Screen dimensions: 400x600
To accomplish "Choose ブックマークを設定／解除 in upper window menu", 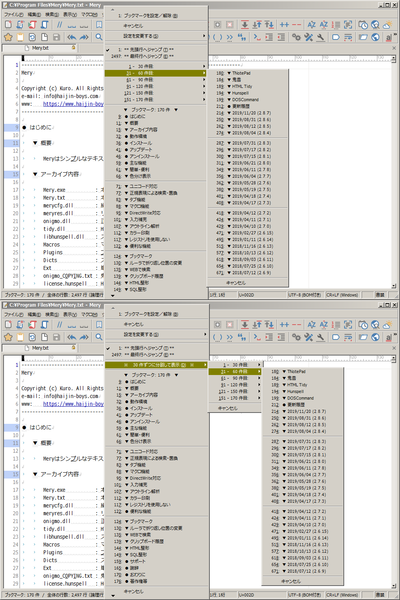I will coord(157,16).
